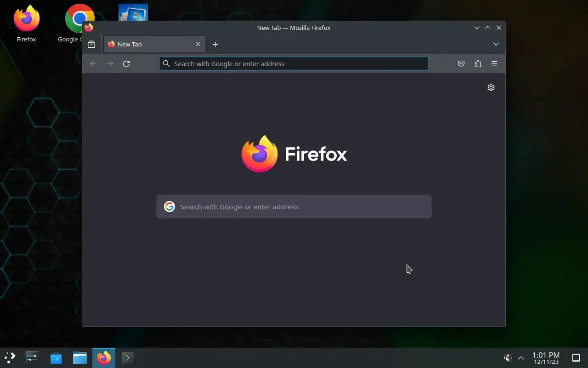Launch Discover software store from taskbar
This screenshot has height=368, width=588.
[56, 357]
